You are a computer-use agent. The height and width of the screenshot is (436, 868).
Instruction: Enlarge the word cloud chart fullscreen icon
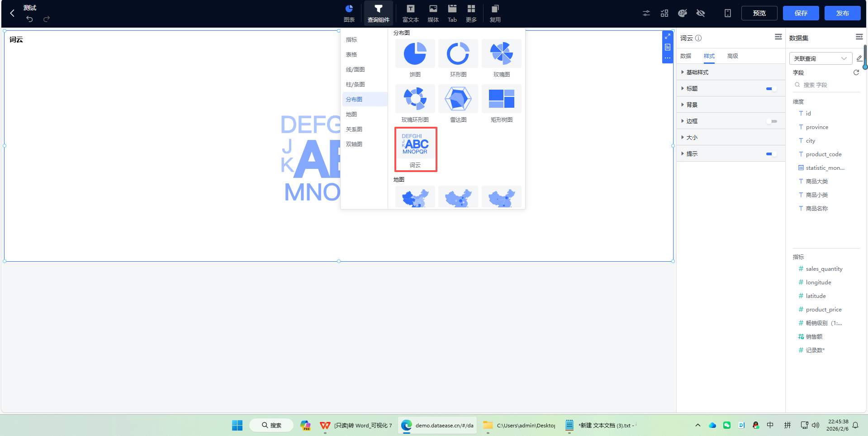[x=667, y=36]
